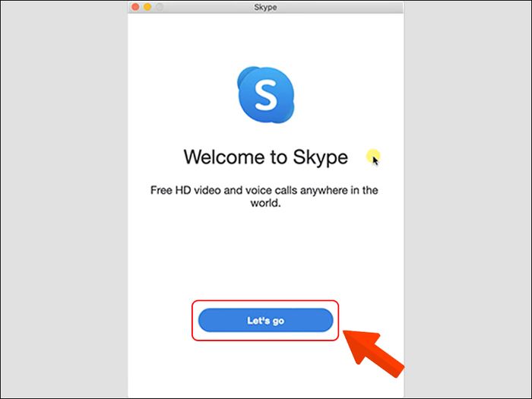Click the Let's go button

click(266, 320)
